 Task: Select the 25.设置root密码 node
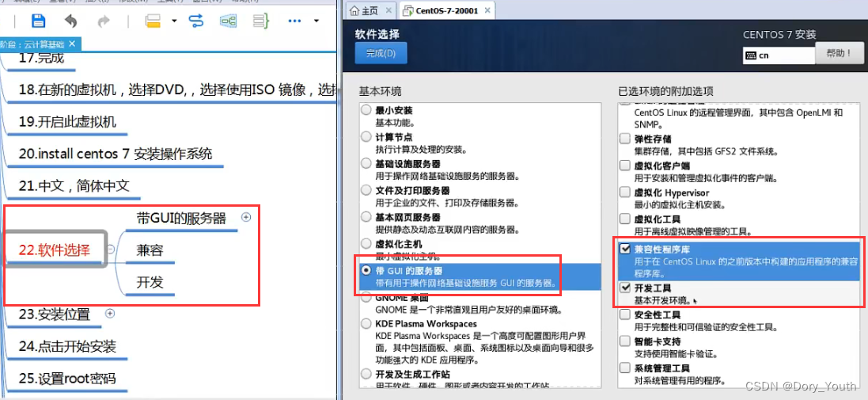(67, 379)
